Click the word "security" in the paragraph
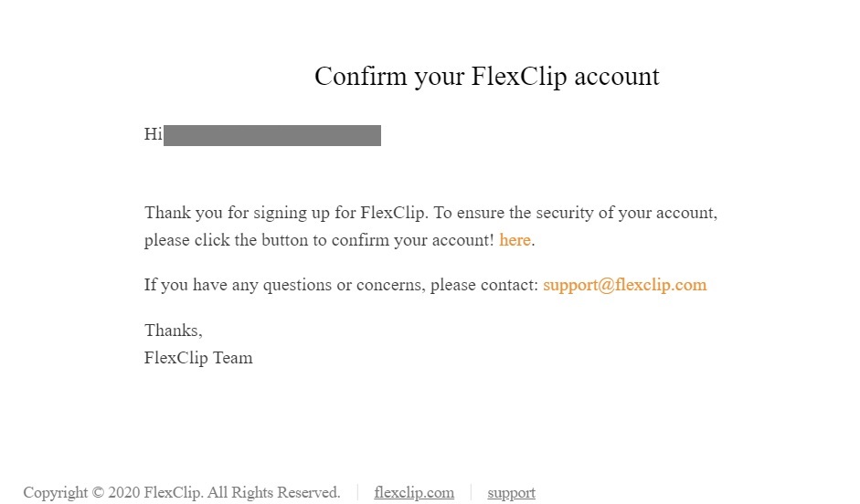Screen dimensions: 860x504 click(565, 213)
